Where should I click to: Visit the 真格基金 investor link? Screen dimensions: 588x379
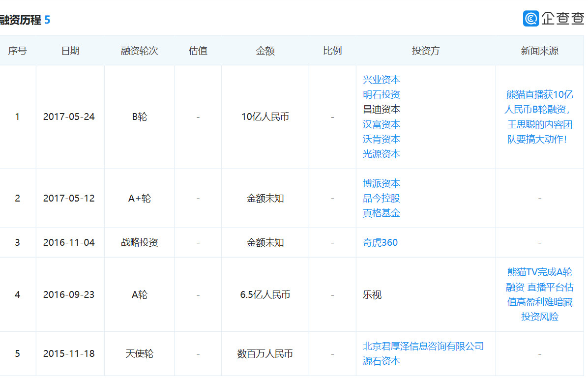pos(381,213)
